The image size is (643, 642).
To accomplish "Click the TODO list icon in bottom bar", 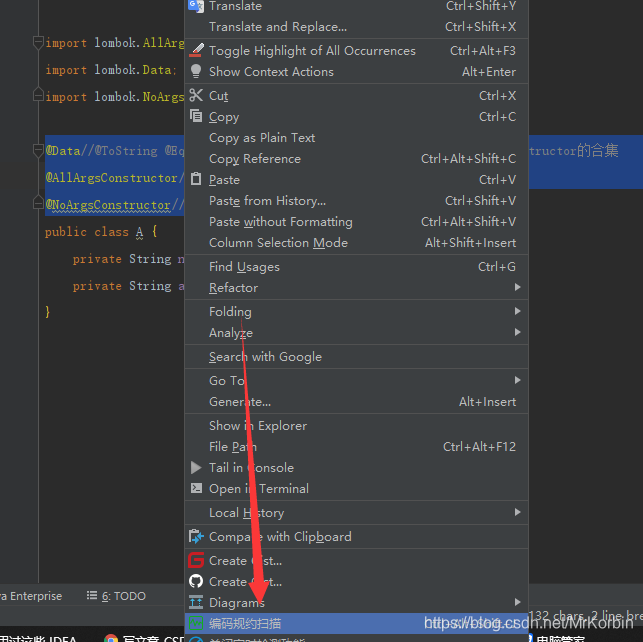I will click(x=92, y=595).
